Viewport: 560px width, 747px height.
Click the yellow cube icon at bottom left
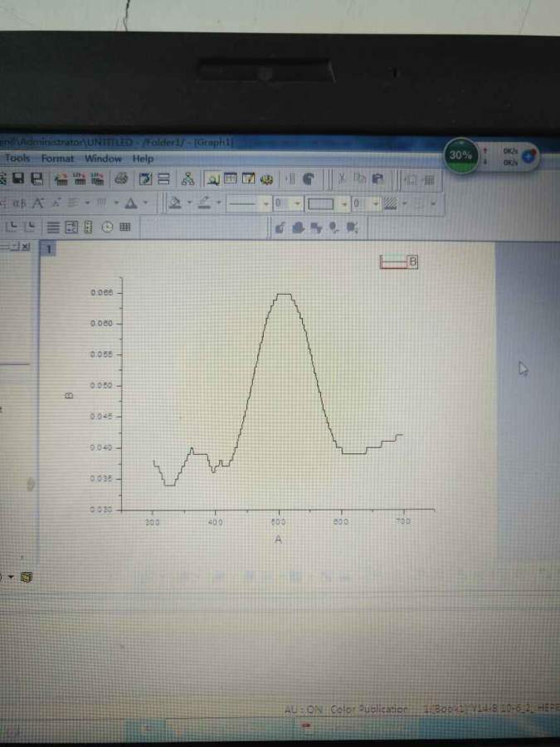point(27,578)
